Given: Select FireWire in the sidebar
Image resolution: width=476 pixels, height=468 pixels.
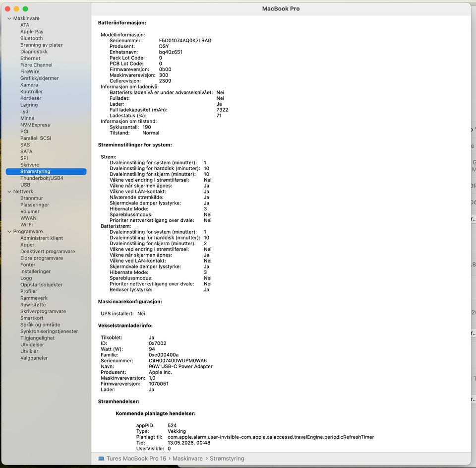Looking at the screenshot, I should pyautogui.click(x=30, y=72).
